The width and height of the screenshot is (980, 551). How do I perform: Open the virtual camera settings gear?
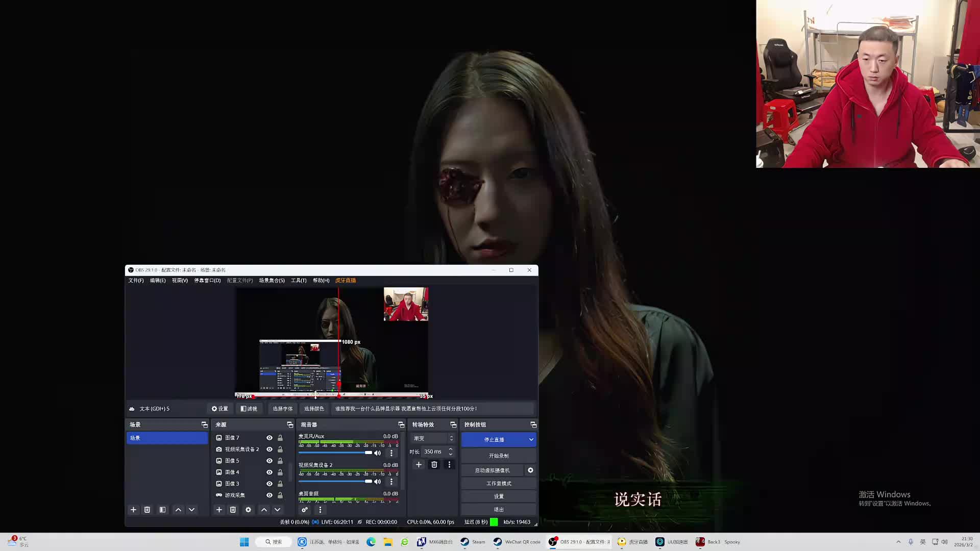pyautogui.click(x=530, y=470)
